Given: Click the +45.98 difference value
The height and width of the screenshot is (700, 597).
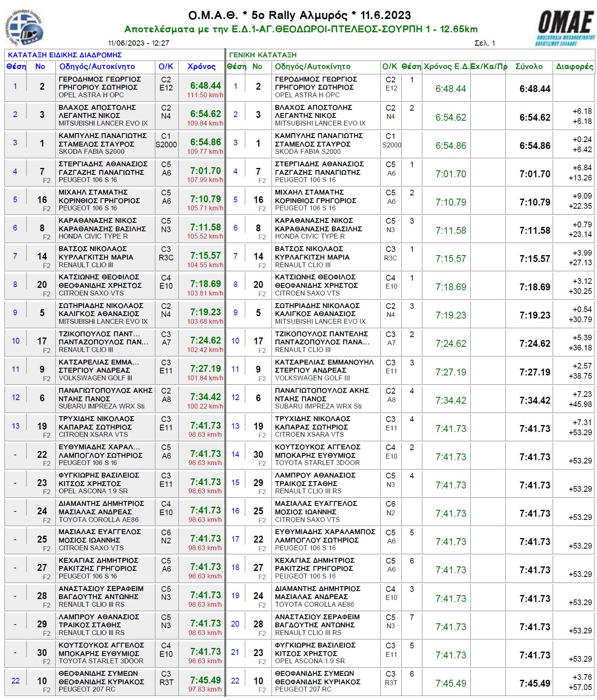Looking at the screenshot, I should click(x=580, y=404).
